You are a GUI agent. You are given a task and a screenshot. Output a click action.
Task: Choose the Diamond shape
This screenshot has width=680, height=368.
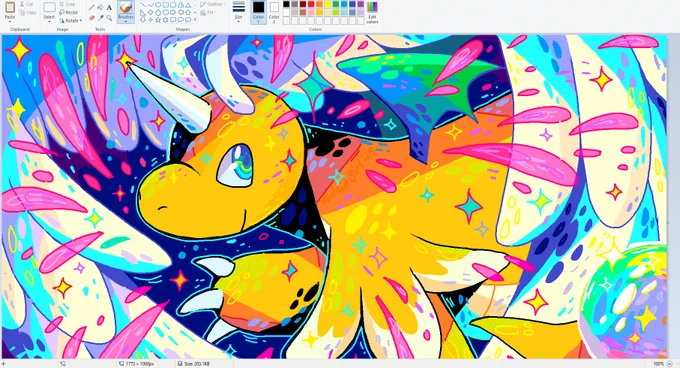[150, 13]
